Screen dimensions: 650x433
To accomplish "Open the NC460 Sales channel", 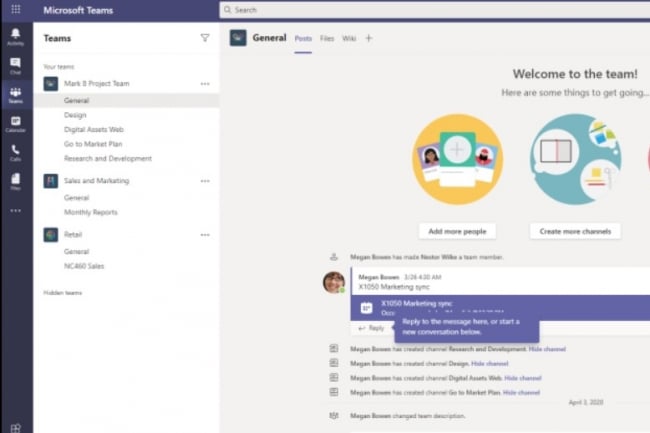I will 84,266.
